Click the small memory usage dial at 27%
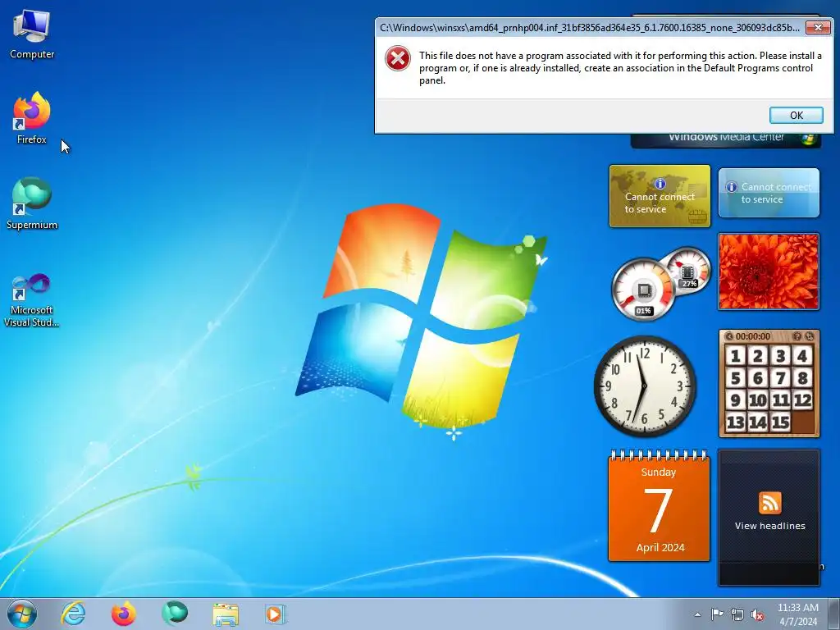 689,271
